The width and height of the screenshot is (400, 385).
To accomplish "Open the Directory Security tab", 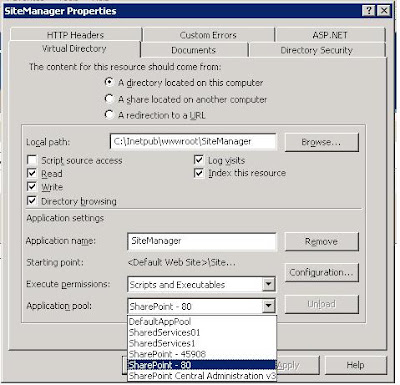I will 317,50.
